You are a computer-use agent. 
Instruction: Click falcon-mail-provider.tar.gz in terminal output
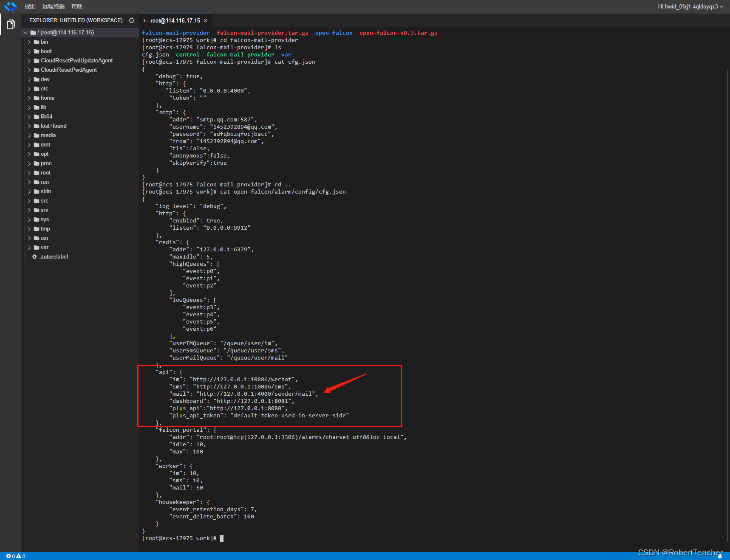coord(263,33)
